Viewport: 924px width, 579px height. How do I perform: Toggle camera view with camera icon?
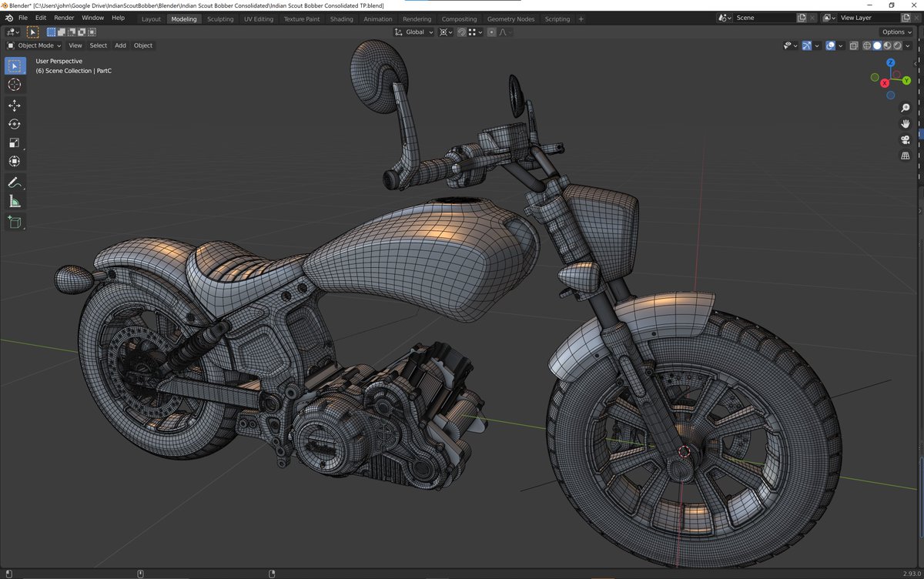[x=906, y=140]
